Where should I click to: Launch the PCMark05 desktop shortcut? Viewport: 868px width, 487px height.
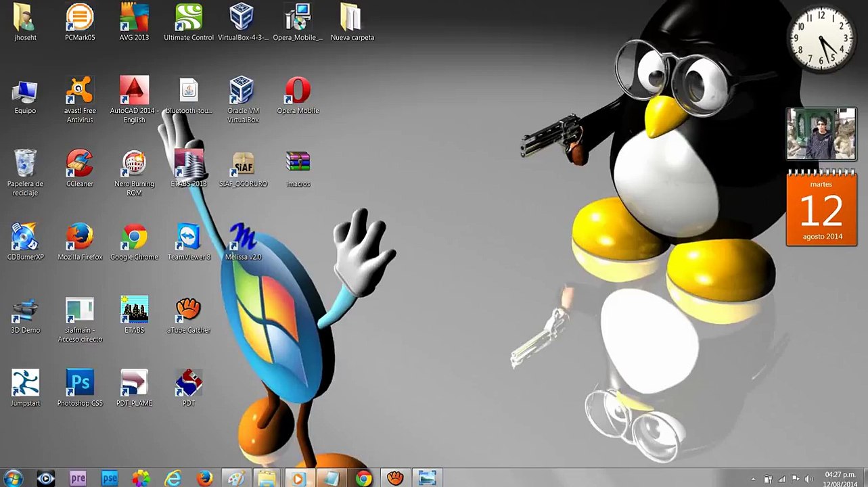[80, 22]
